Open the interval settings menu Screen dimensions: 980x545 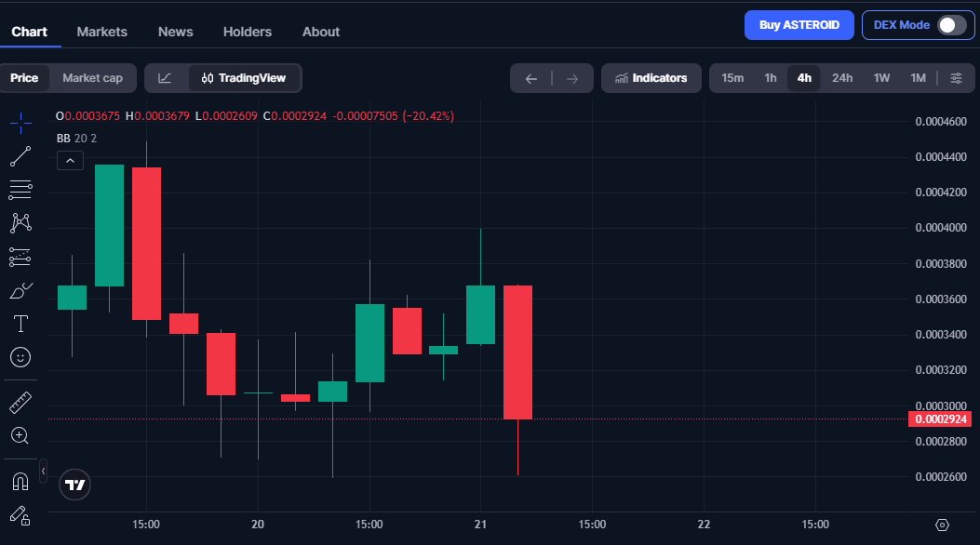pos(955,78)
